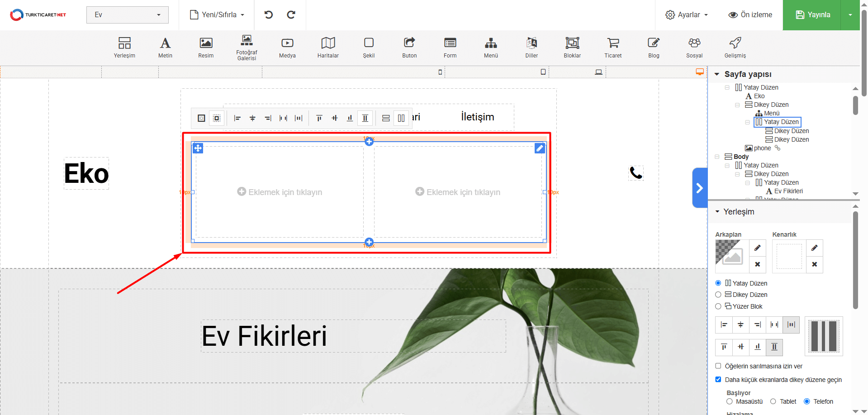Choose the Tablet breakpoint radio button
Screen dimensions: 868x415
773,401
